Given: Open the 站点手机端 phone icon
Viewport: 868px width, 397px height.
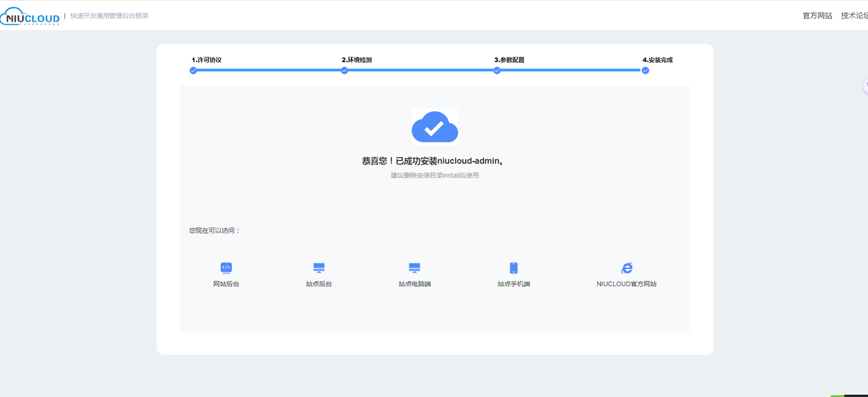Looking at the screenshot, I should point(514,268).
